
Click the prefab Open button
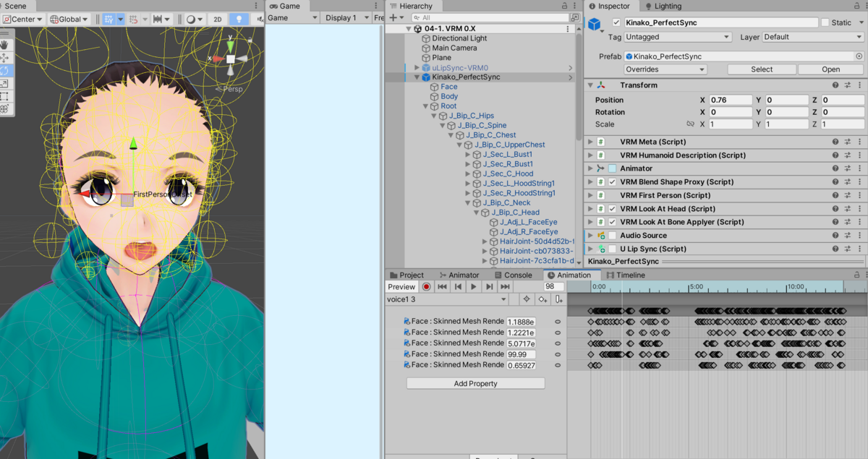coord(830,69)
